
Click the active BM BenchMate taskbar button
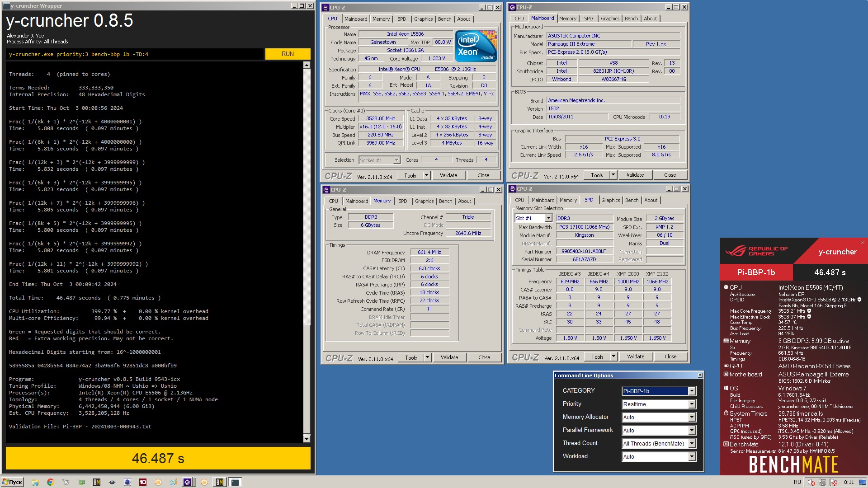(x=220, y=482)
